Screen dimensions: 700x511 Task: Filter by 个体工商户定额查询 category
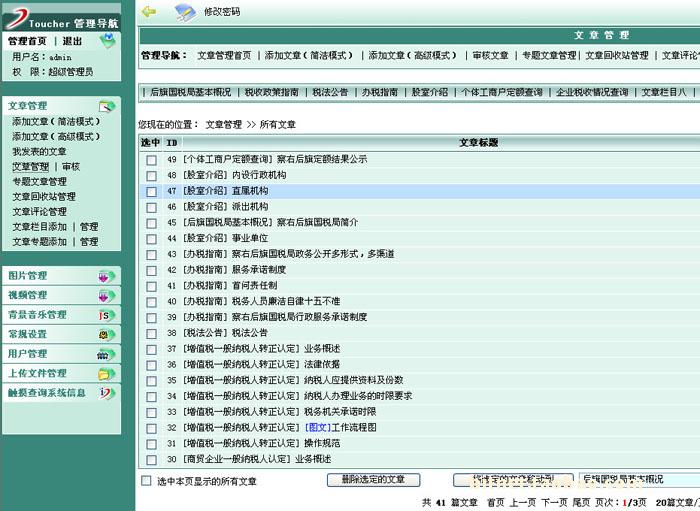click(502, 92)
